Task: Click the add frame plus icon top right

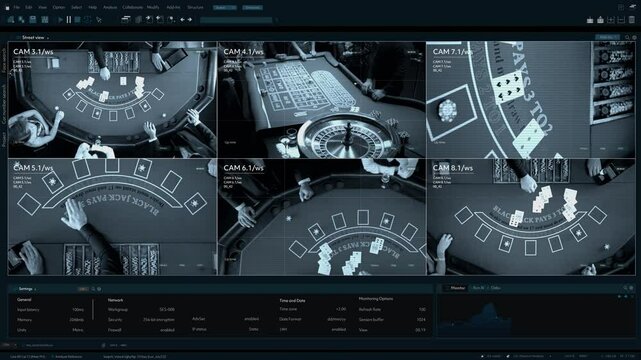Action: point(611,20)
